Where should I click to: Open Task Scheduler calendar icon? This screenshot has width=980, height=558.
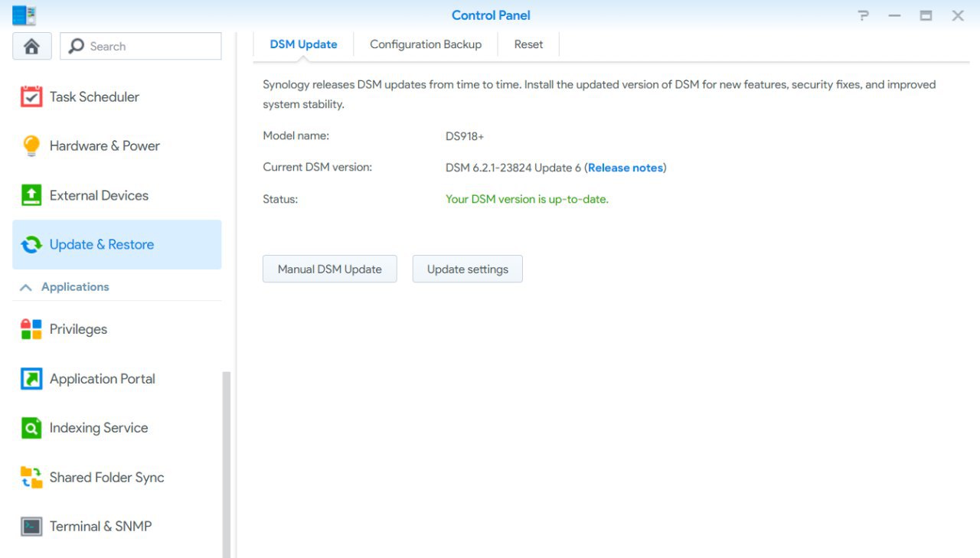pos(31,97)
